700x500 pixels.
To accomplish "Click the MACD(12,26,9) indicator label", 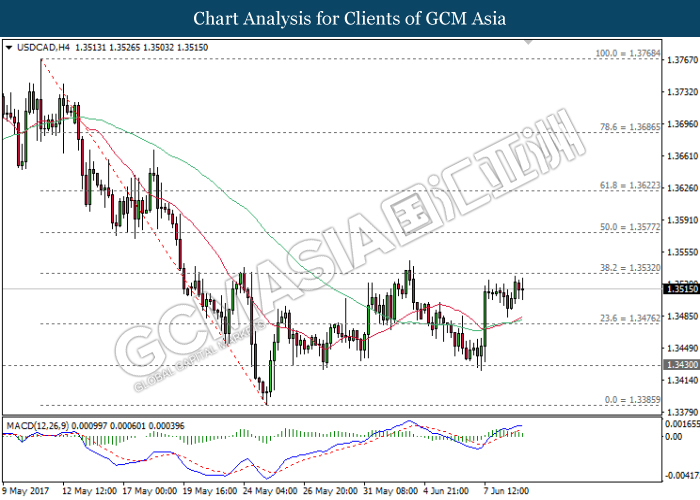I will pyautogui.click(x=38, y=426).
